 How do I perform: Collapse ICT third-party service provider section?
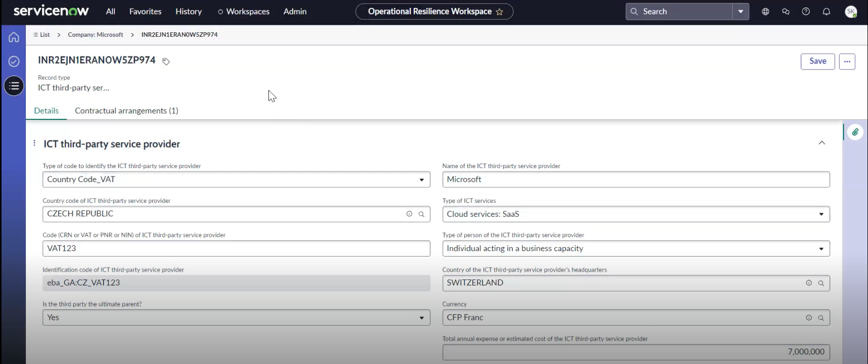click(x=822, y=143)
